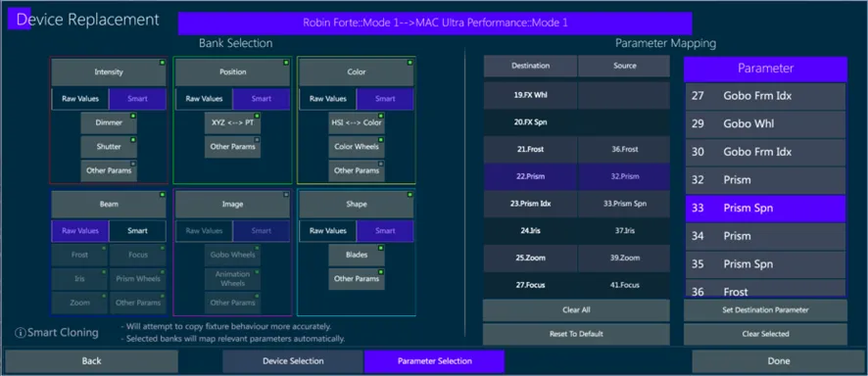Toggle the HSI <--> Color button
This screenshot has width=868, height=376.
(x=357, y=123)
